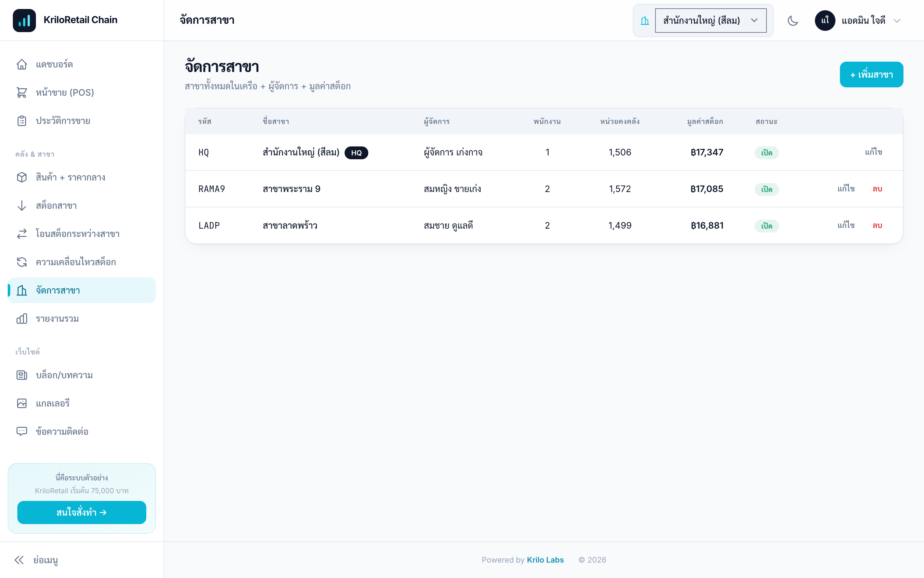Image resolution: width=924 pixels, height=578 pixels.
Task: Click the dark HQ badge
Action: [x=356, y=153]
